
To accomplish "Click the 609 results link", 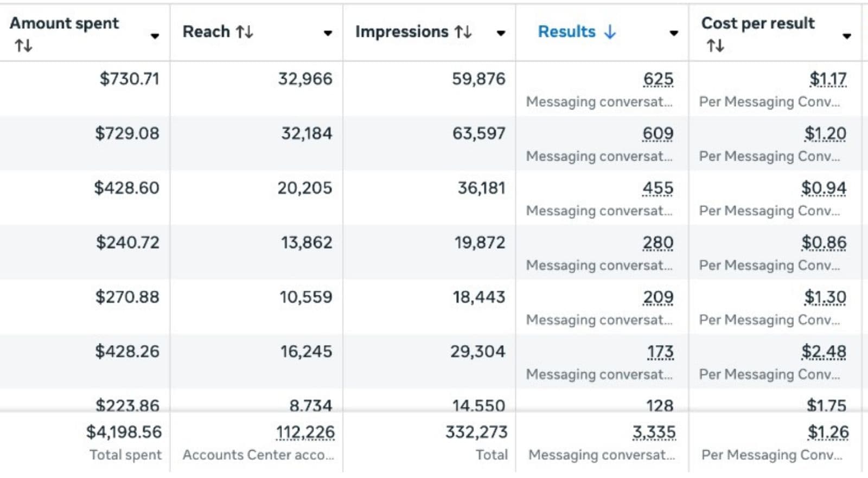I will click(x=658, y=133).
